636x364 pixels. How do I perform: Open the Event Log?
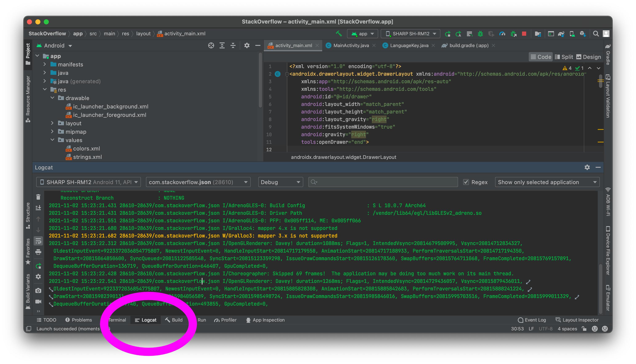click(532, 320)
